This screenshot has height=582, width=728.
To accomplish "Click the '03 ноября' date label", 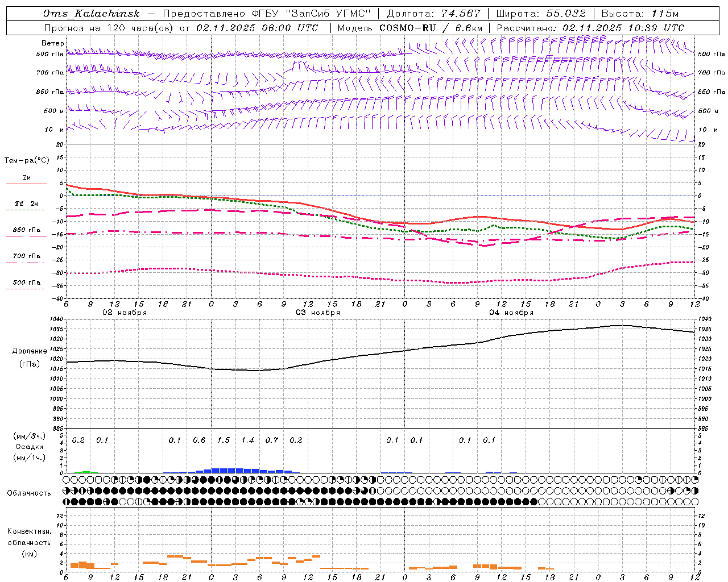I will click(318, 313).
